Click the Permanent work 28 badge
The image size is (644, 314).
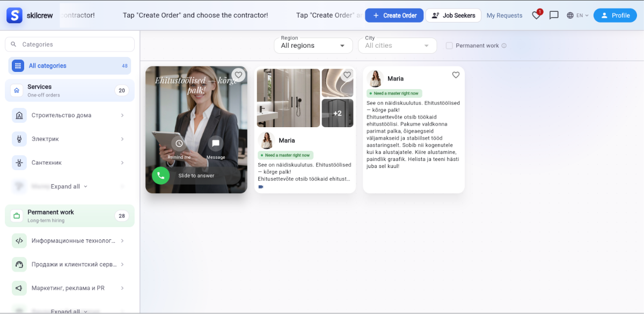(122, 216)
